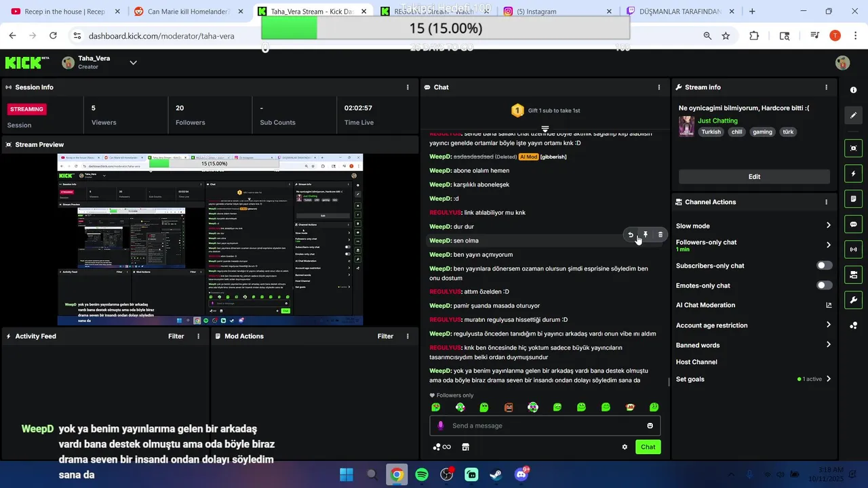
Task: Toggle the wrench stream info widget icon
Action: coord(853,300)
